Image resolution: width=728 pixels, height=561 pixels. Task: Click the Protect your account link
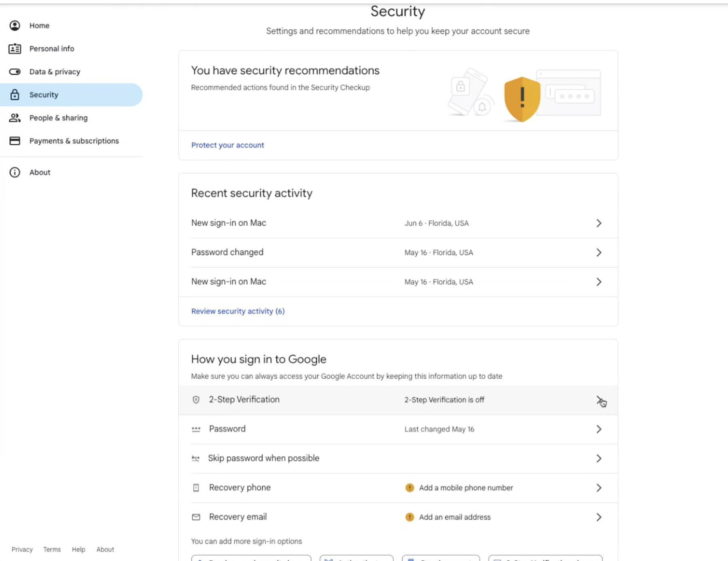click(227, 145)
